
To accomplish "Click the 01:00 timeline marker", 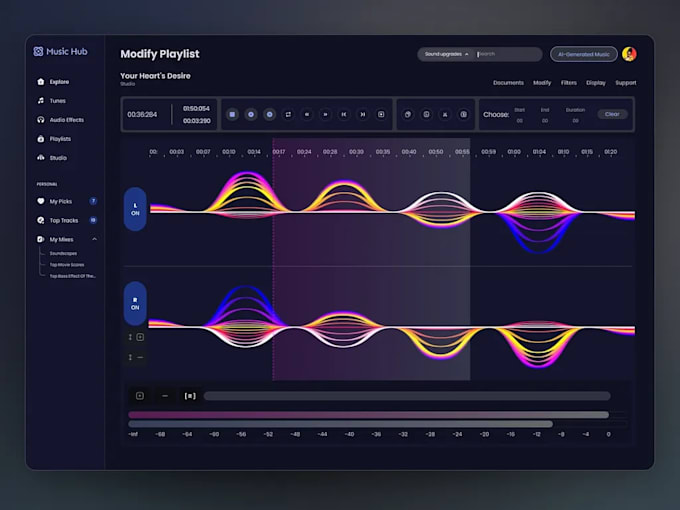I will click(x=514, y=152).
